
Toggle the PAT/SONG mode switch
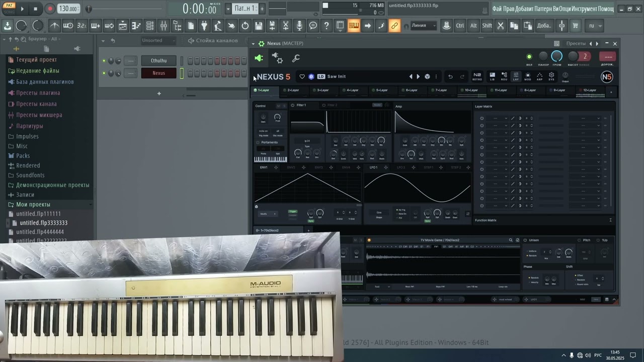9,9
